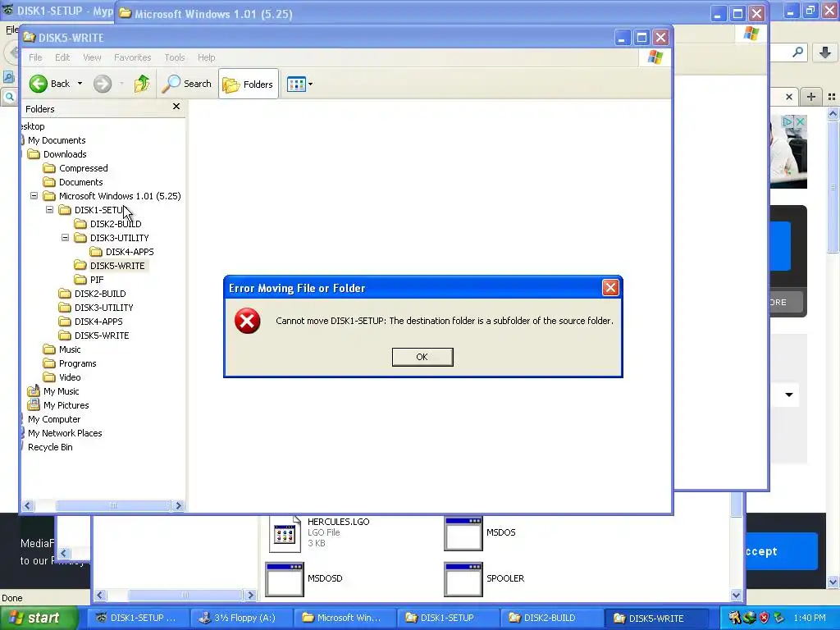Open the Favorites menu
The height and width of the screenshot is (630, 840).
click(x=132, y=57)
